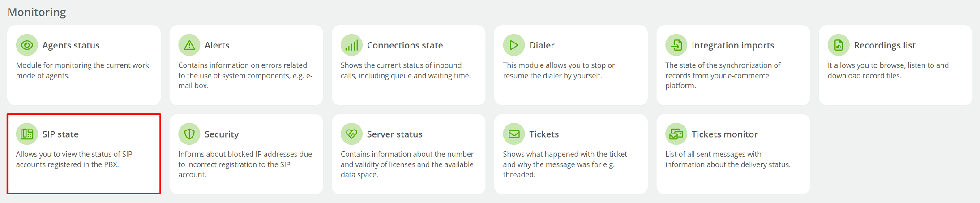The image size is (980, 203).
Task: Click the SIP state phone icon
Action: (x=27, y=134)
